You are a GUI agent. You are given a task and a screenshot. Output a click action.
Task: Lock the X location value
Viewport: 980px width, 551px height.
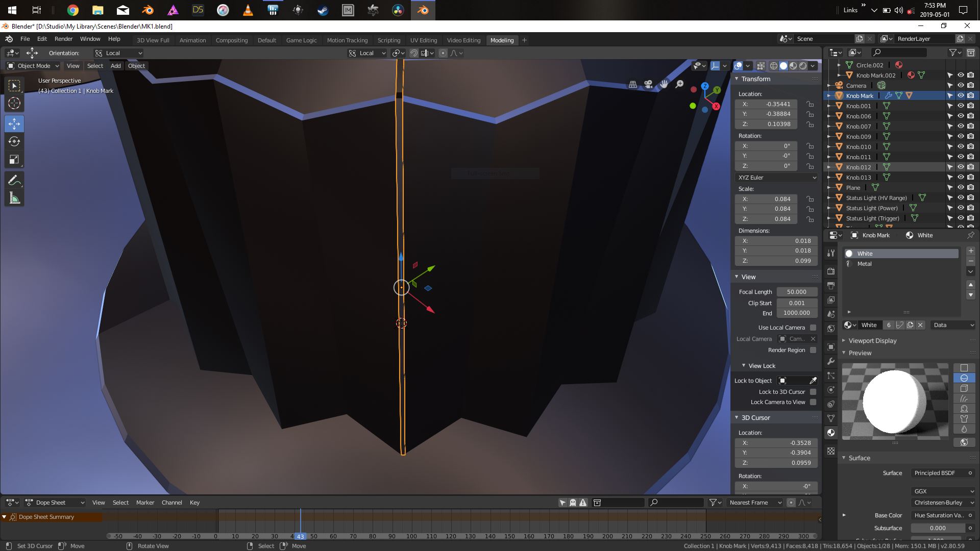click(810, 104)
